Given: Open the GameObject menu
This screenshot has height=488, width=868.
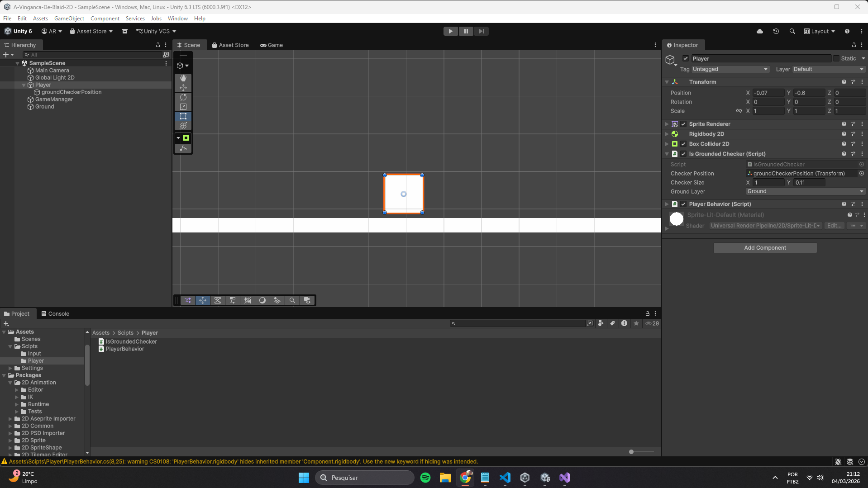Looking at the screenshot, I should point(69,18).
